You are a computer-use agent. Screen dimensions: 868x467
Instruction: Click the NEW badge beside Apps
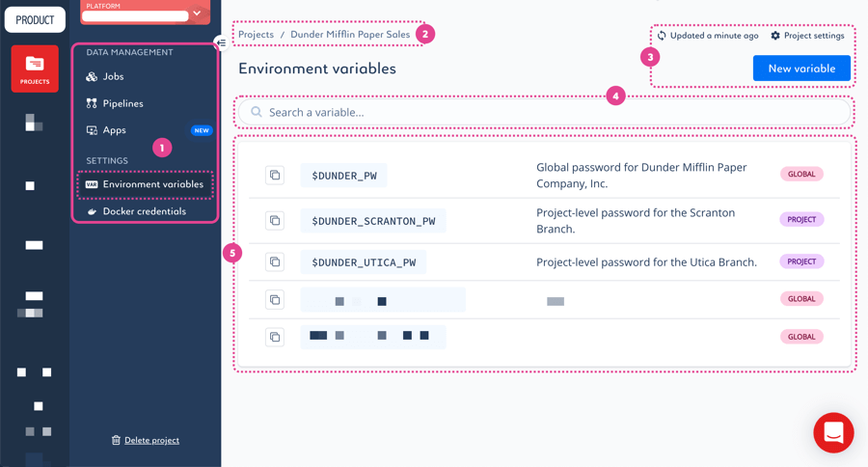tap(202, 130)
